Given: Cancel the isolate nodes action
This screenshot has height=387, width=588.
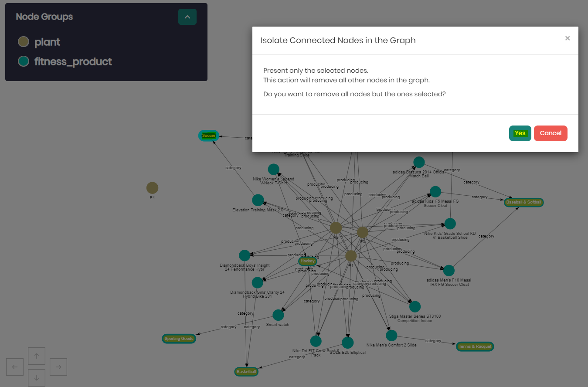Looking at the screenshot, I should (x=550, y=133).
